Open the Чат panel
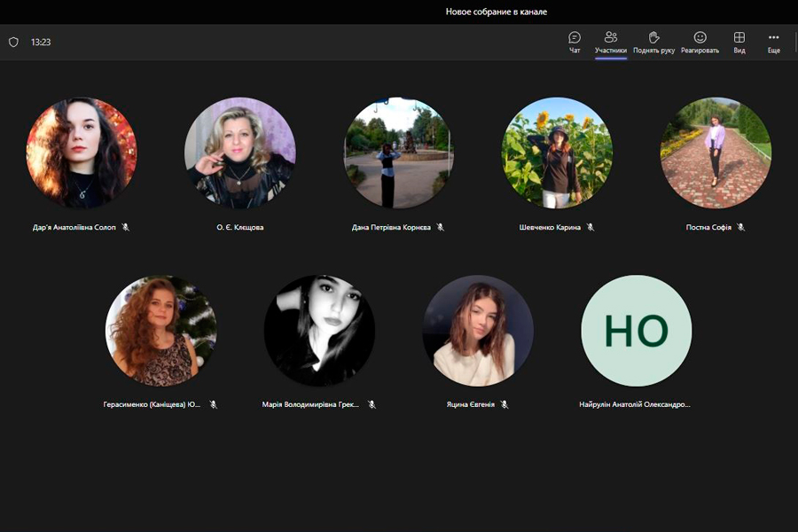798x532 pixels. pos(575,43)
